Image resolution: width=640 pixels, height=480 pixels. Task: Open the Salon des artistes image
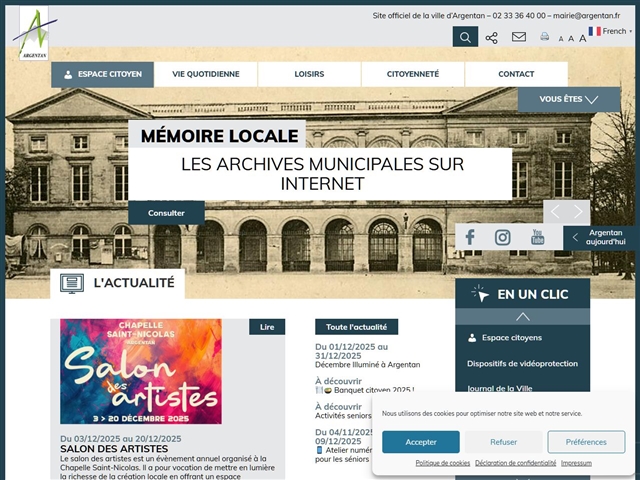coord(140,371)
